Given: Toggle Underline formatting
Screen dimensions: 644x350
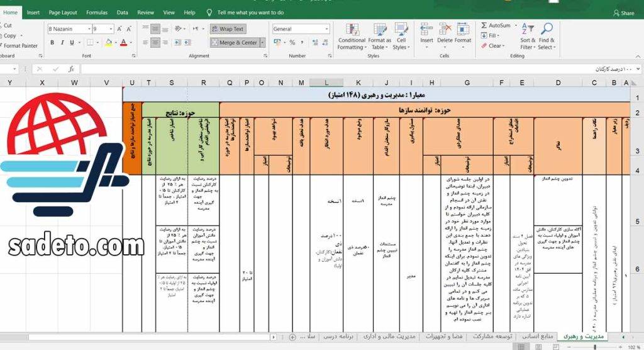Looking at the screenshot, I should (x=72, y=42).
